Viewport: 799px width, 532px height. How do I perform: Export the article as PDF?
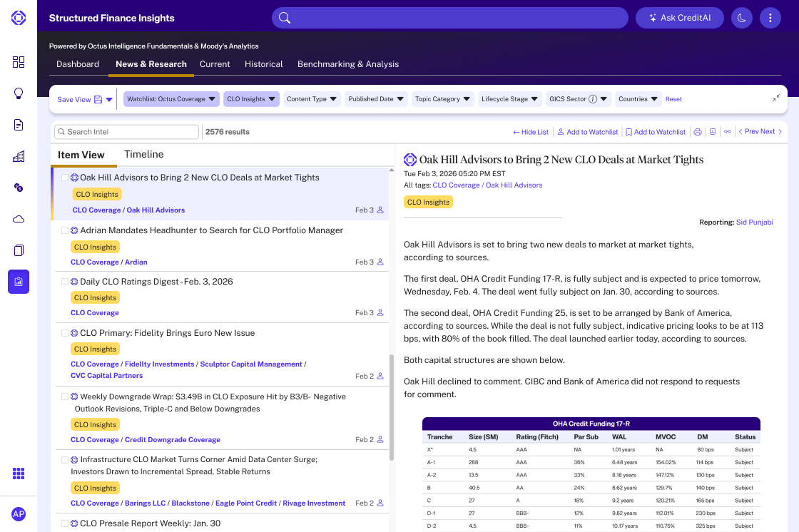click(x=713, y=132)
